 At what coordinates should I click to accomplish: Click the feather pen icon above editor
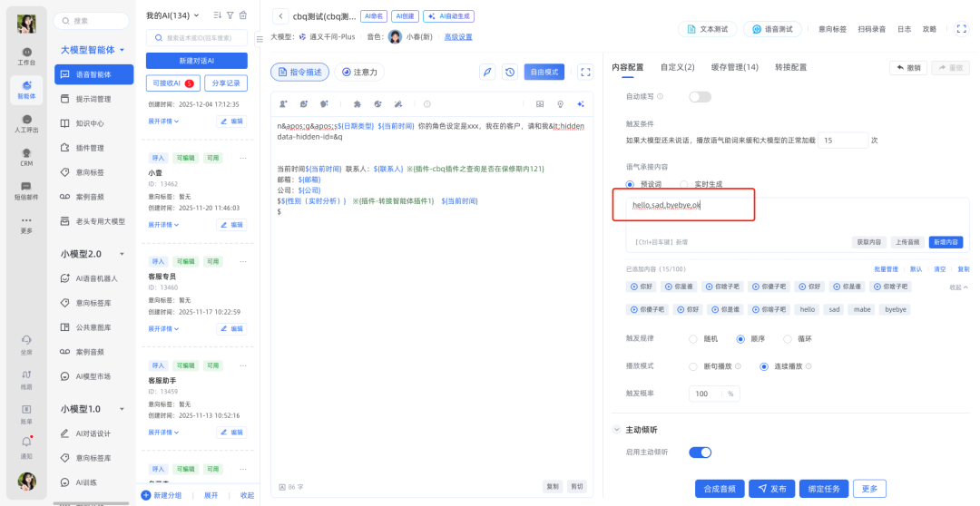click(487, 72)
